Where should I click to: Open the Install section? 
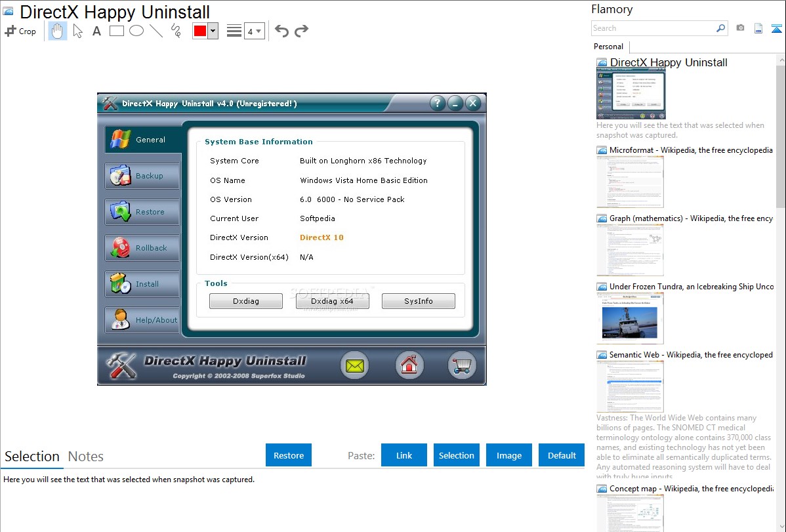[142, 284]
